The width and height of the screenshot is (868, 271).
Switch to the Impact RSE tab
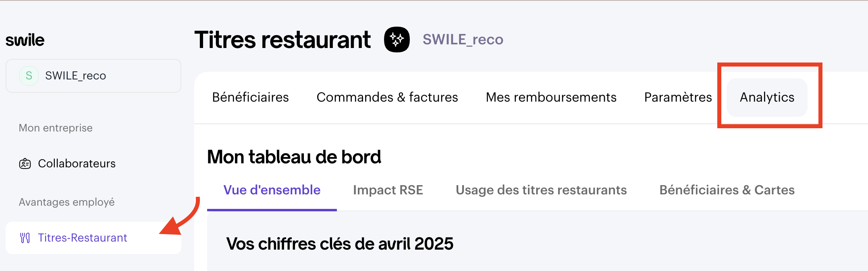[388, 190]
